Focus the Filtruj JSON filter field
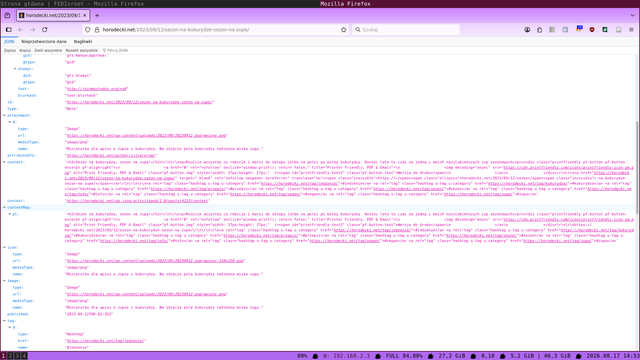This screenshot has height=360, width=640. pyautogui.click(x=117, y=51)
